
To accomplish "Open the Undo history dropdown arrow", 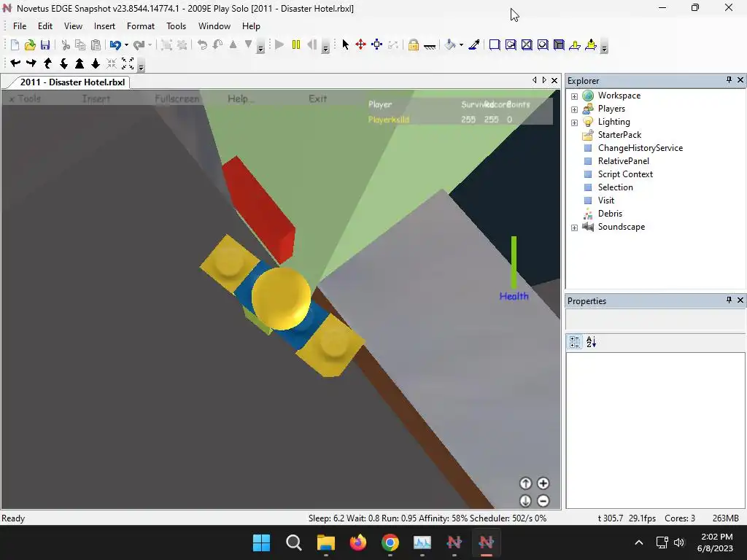I will 126,45.
